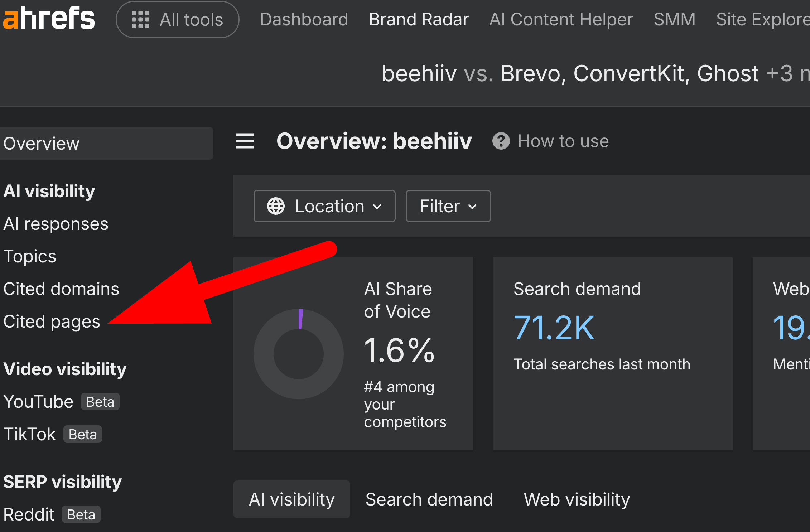The height and width of the screenshot is (532, 810).
Task: Click the 71.2K Search demand value
Action: [554, 328]
